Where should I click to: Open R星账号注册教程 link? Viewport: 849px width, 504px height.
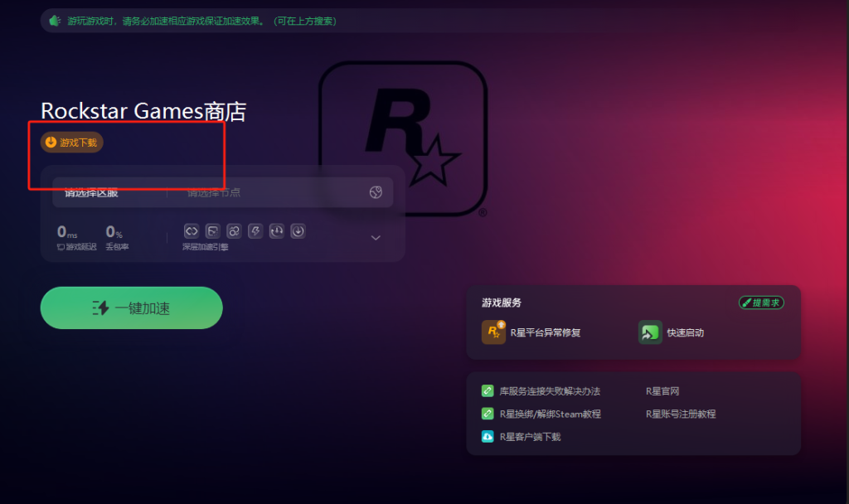(681, 414)
